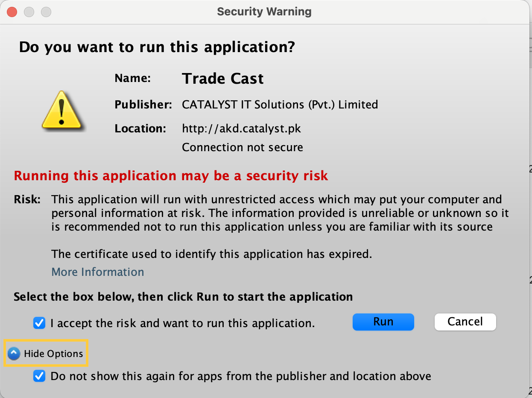Click the red close traffic light button
532x398 pixels.
pos(12,12)
